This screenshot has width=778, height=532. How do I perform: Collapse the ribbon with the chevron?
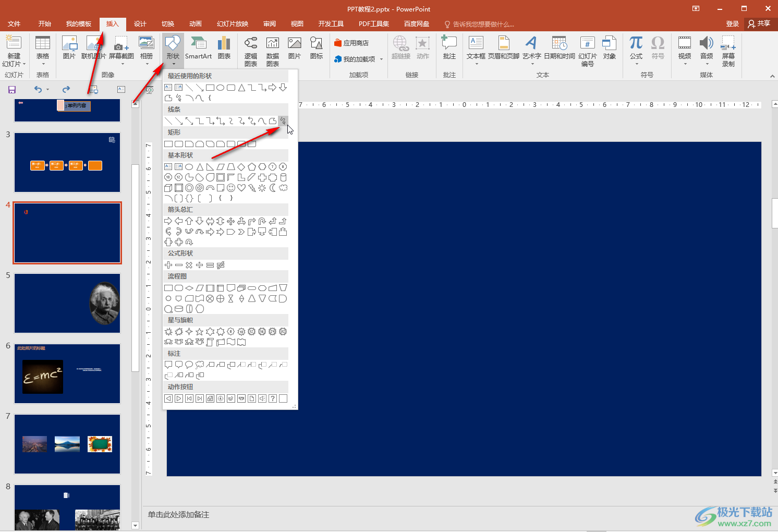[772, 76]
